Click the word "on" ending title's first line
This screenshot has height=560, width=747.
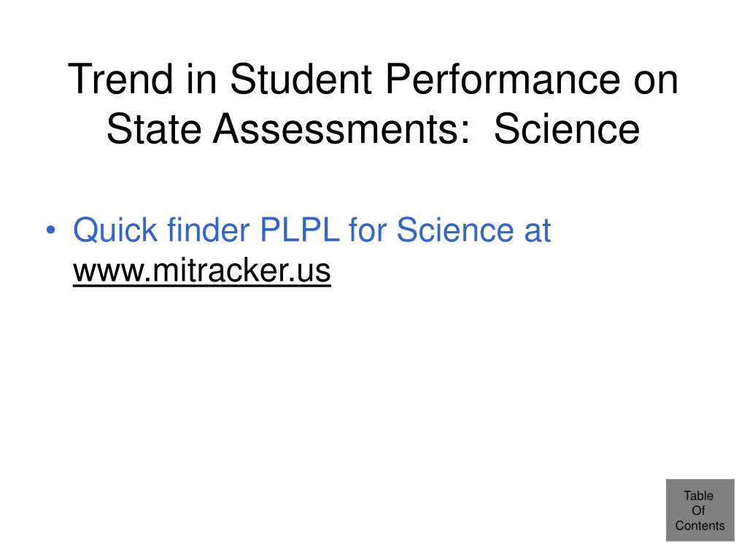(656, 81)
